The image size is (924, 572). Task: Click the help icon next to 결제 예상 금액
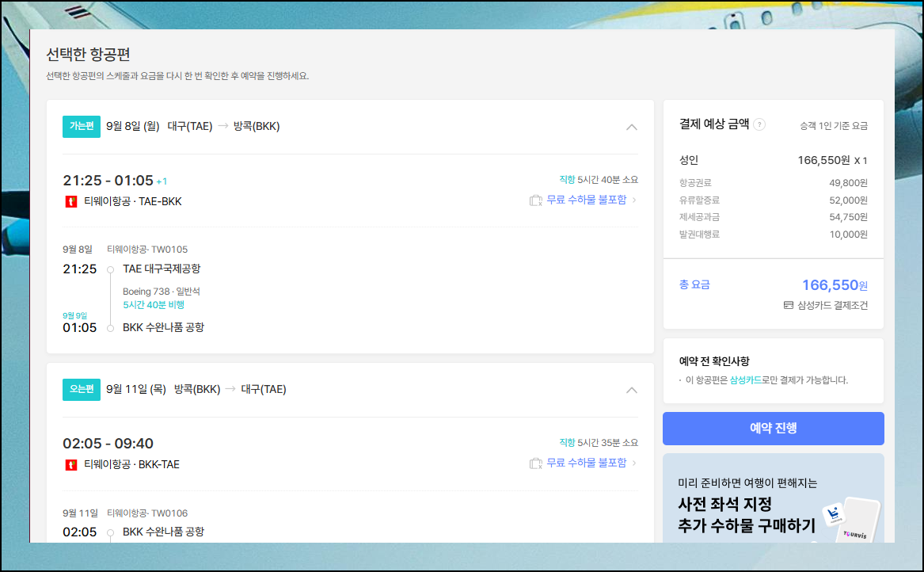tap(759, 124)
